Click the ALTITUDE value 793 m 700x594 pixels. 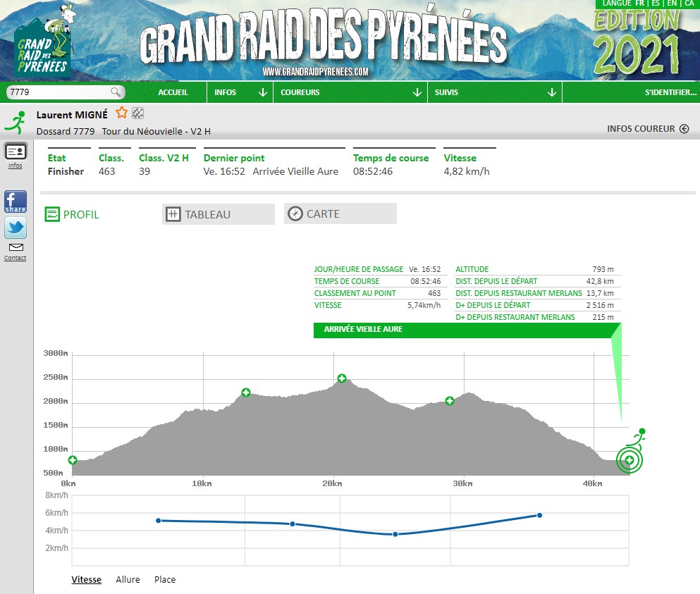[x=603, y=269]
